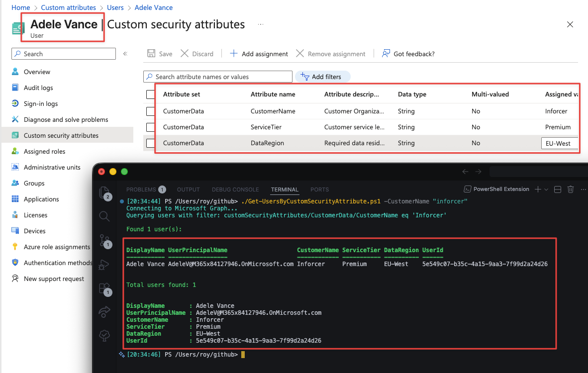Go to Custom attributes breadcrumb link
The image size is (588, 373).
pos(68,7)
